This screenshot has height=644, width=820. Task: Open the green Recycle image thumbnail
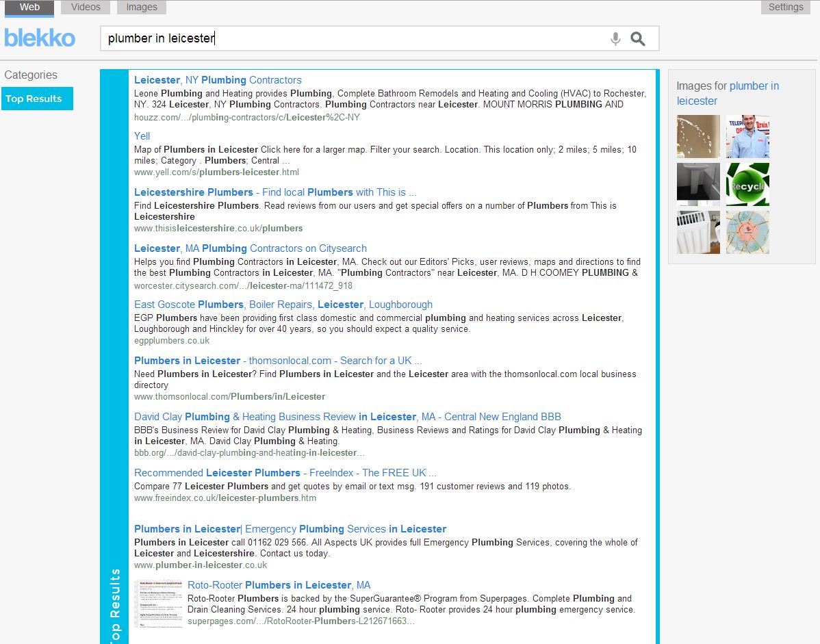point(747,185)
